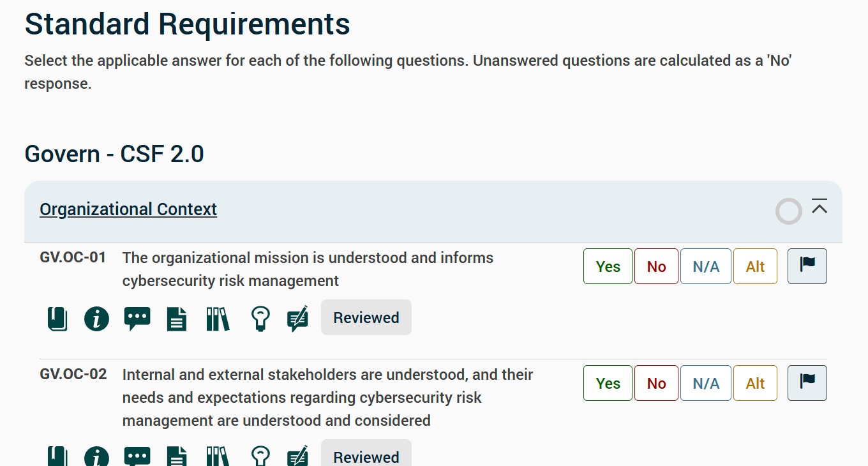Mark GV.OC-02 as N/A
The width and height of the screenshot is (868, 466).
point(706,383)
